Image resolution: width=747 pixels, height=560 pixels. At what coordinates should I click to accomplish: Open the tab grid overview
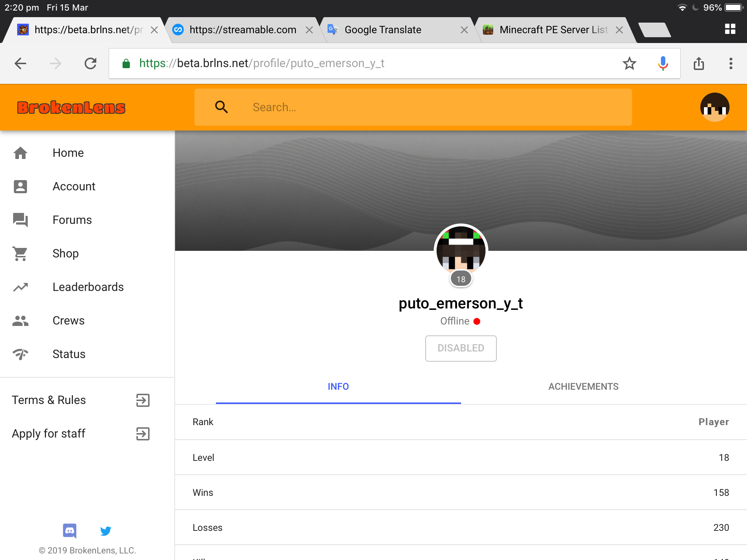click(730, 29)
